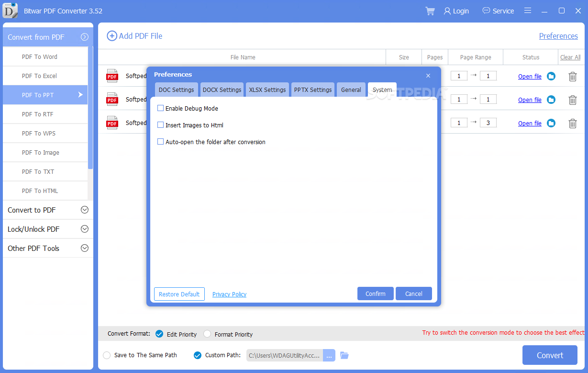Select PDF To WPS in sidebar

click(x=45, y=133)
